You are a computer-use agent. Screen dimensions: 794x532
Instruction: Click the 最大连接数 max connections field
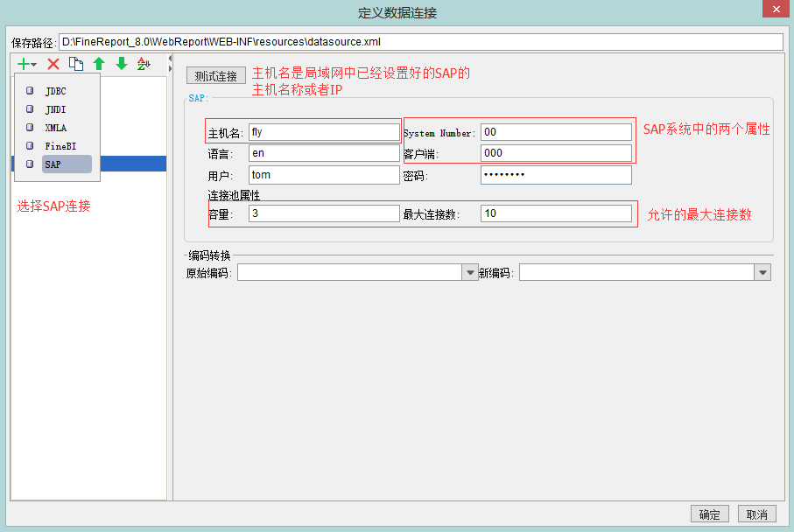point(556,213)
